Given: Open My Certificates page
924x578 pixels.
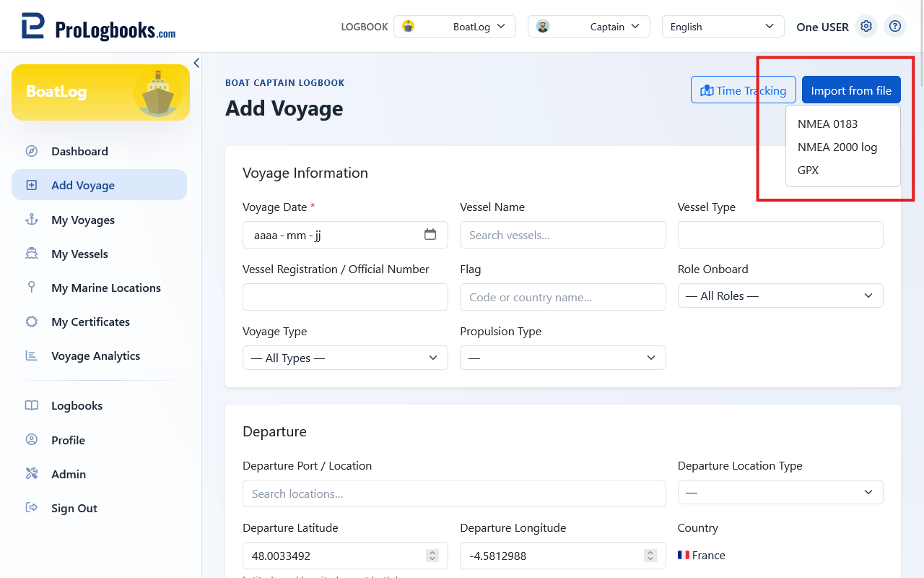Looking at the screenshot, I should pos(99,322).
